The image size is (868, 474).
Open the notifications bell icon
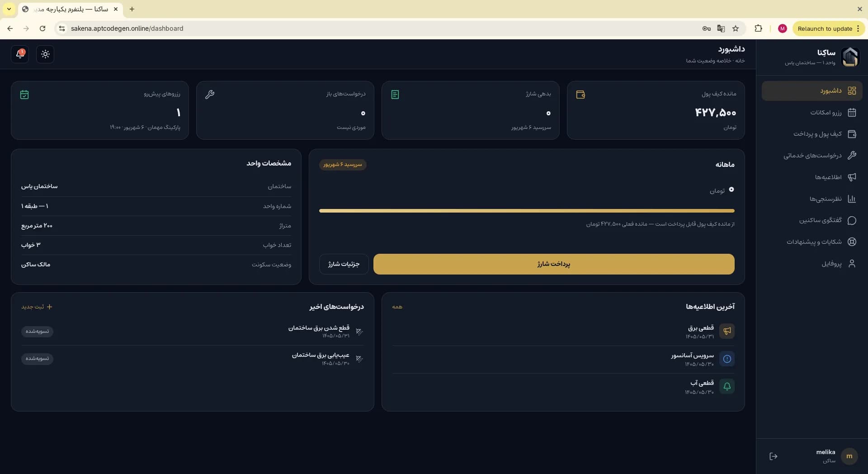point(20,54)
